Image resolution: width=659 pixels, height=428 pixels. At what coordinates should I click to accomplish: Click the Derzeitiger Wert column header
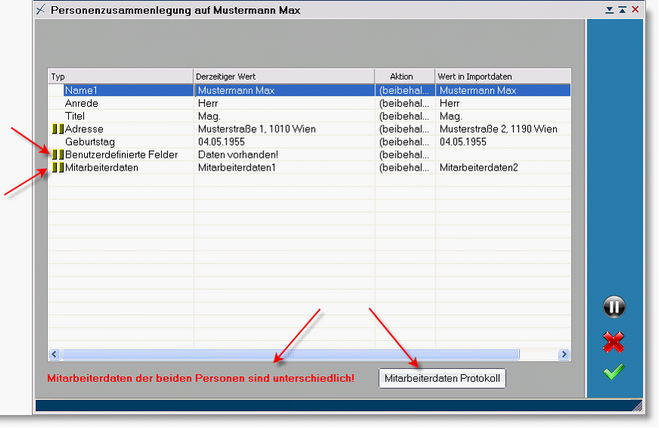tap(283, 76)
